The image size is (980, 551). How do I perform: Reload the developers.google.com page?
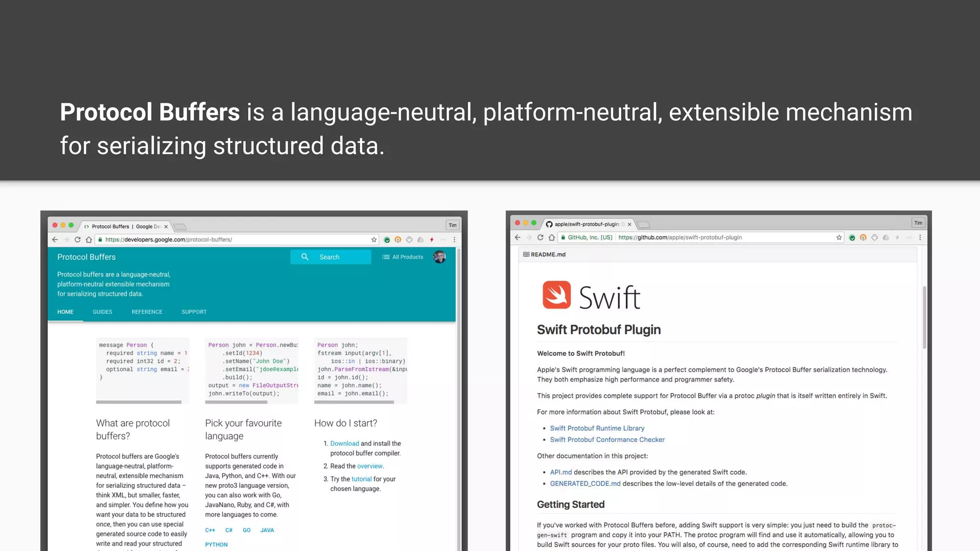[78, 240]
